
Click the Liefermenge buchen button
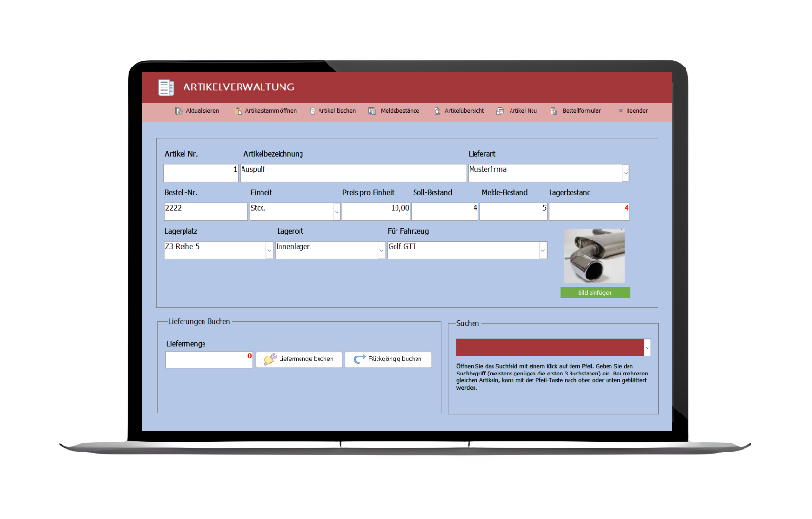tap(298, 359)
